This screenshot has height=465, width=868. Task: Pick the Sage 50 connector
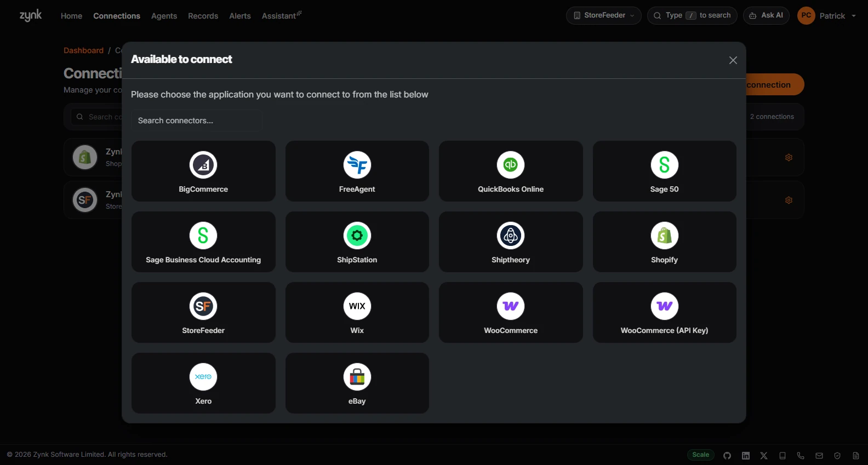tap(665, 171)
